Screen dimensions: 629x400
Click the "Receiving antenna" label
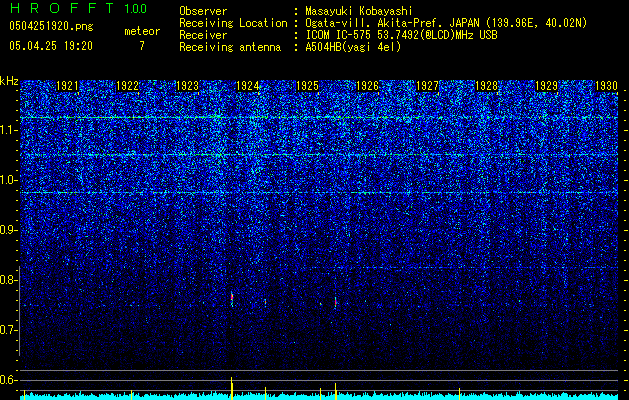[x=230, y=47]
